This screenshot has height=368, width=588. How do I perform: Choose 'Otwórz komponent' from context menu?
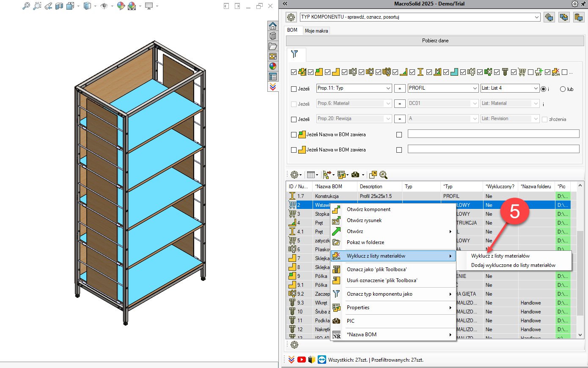(x=393, y=209)
